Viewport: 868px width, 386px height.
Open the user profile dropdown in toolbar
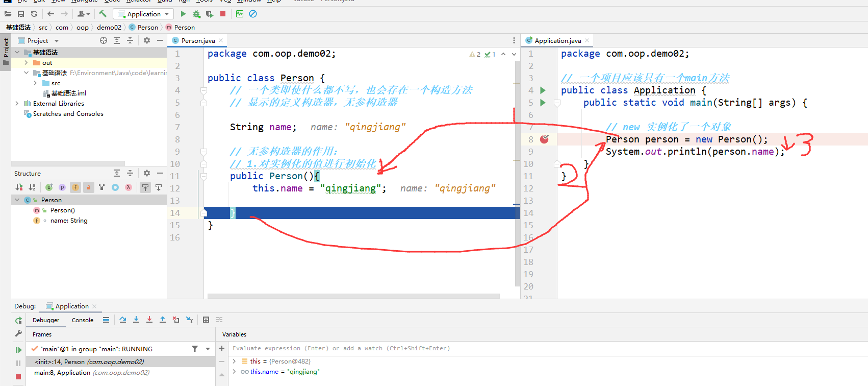tap(84, 14)
